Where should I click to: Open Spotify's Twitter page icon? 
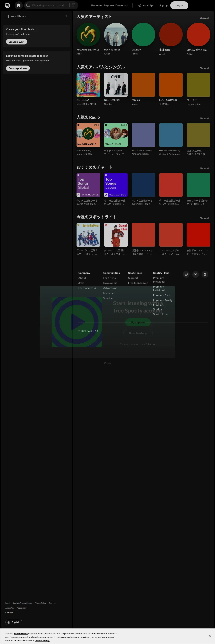pos(195,274)
